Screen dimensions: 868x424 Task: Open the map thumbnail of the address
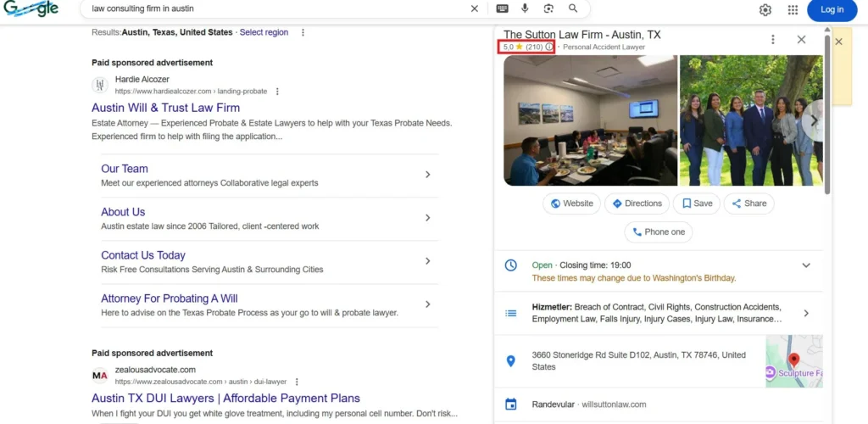[x=794, y=361]
